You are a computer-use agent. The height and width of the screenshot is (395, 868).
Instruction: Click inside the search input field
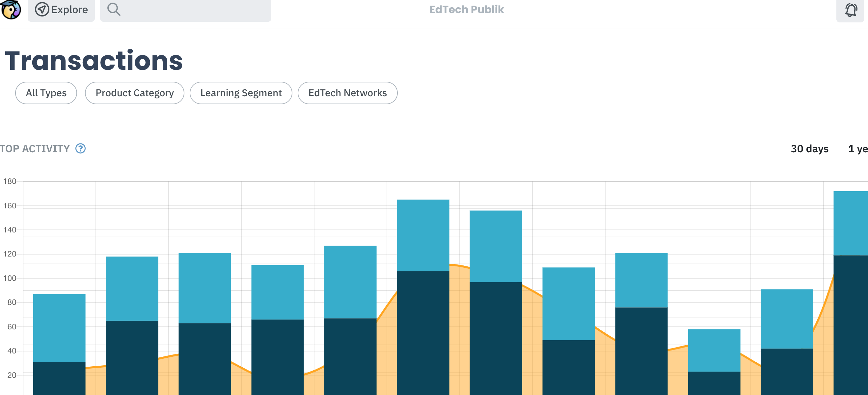(x=185, y=10)
